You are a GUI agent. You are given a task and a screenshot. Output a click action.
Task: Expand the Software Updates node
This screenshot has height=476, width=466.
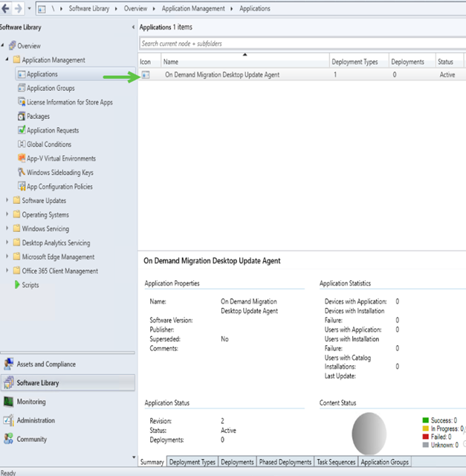coord(7,200)
